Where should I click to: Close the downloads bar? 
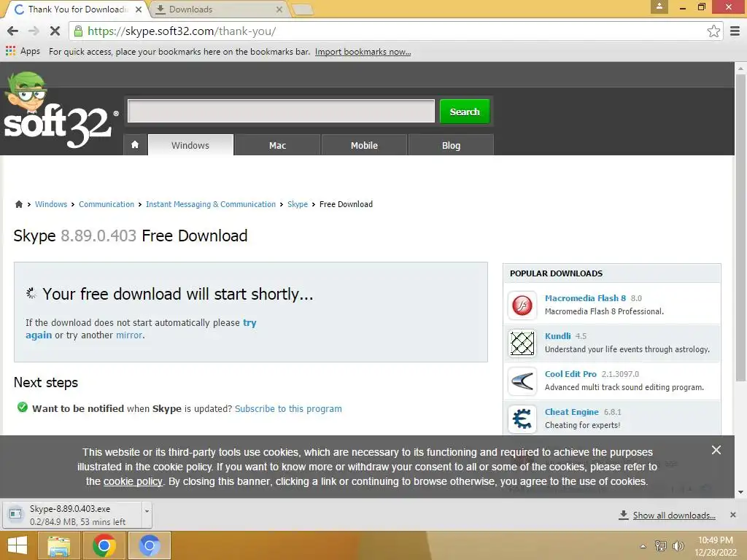(x=732, y=515)
